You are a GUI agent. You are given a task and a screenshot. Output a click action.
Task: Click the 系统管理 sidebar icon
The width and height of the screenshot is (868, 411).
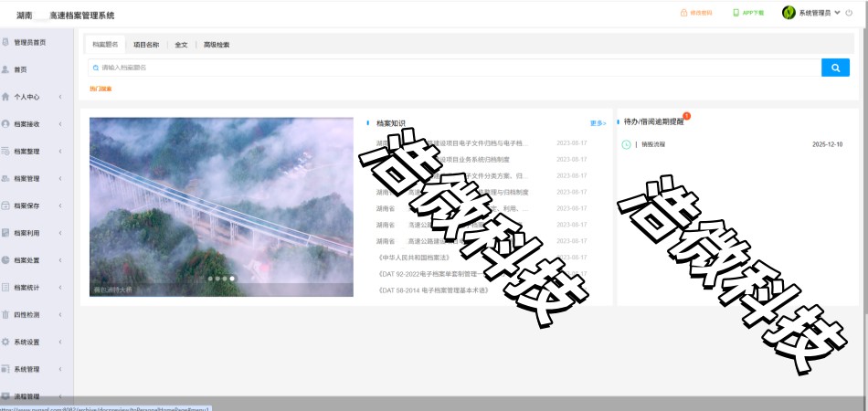click(5, 369)
